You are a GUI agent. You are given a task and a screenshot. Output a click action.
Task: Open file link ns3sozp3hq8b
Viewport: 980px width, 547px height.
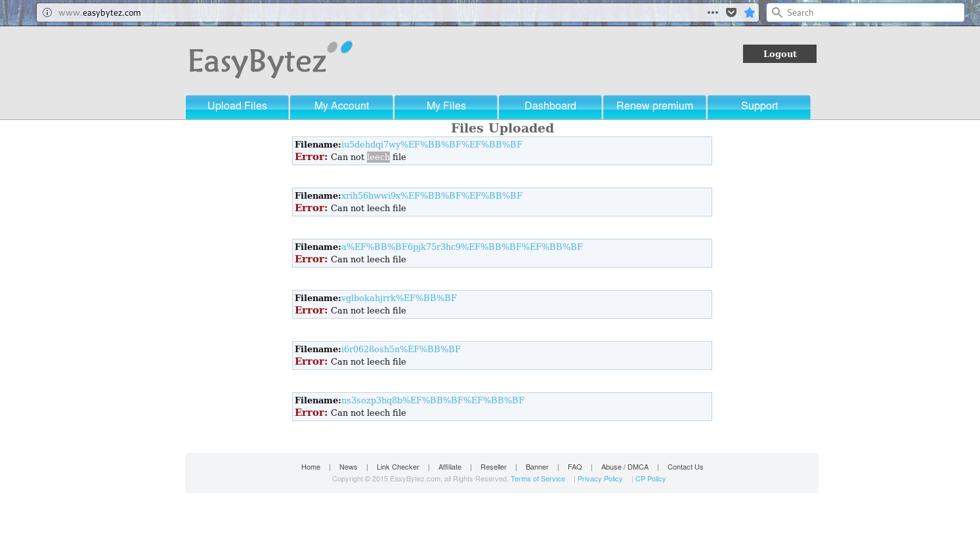tap(433, 401)
